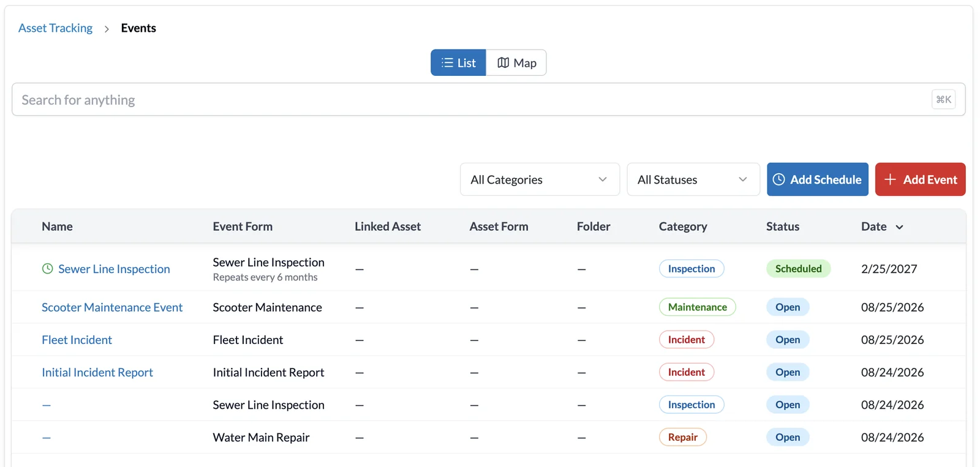
Task: Sort by the Date column header
Action: [x=874, y=226]
